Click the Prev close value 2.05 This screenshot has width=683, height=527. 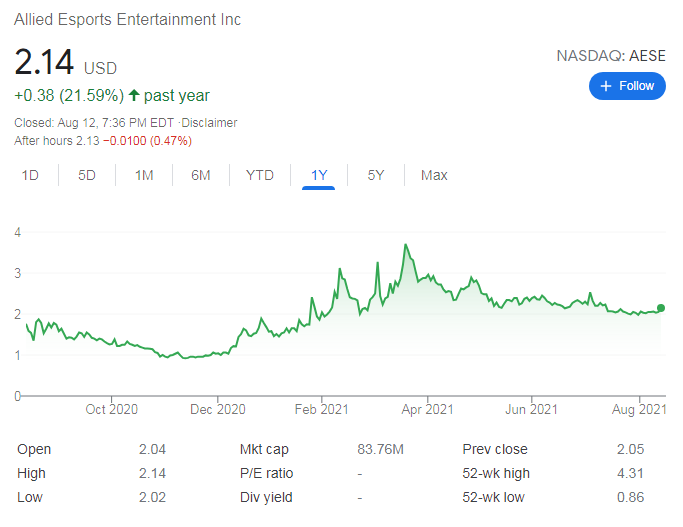(630, 449)
